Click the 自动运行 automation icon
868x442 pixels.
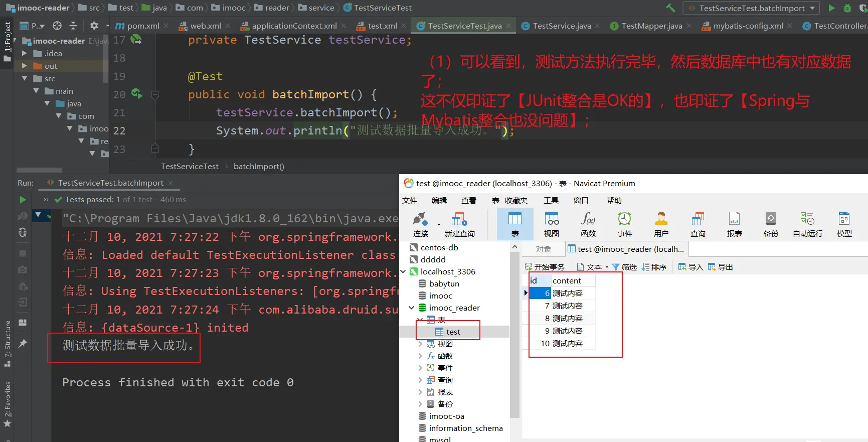pyautogui.click(x=807, y=224)
